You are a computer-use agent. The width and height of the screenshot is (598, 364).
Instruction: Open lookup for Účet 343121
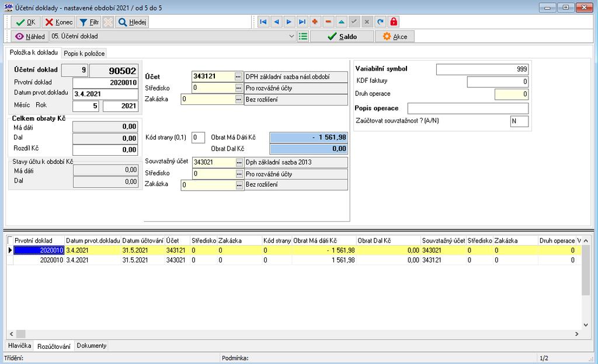(x=238, y=76)
